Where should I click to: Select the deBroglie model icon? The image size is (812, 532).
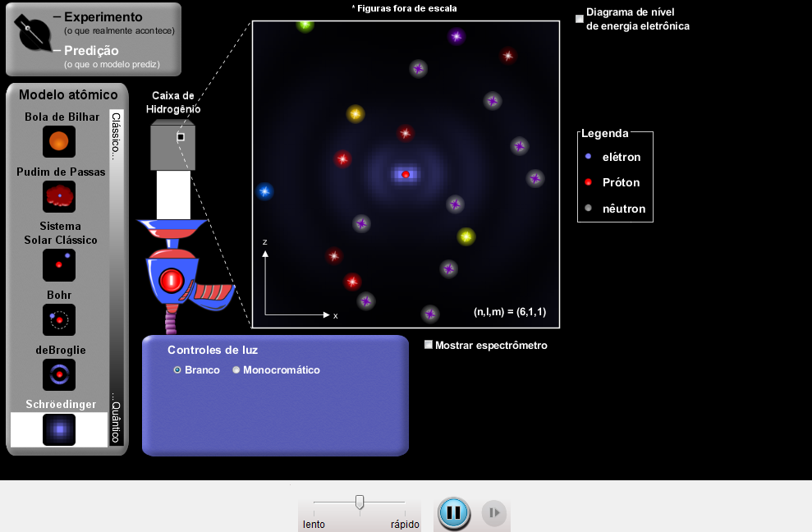(x=59, y=374)
